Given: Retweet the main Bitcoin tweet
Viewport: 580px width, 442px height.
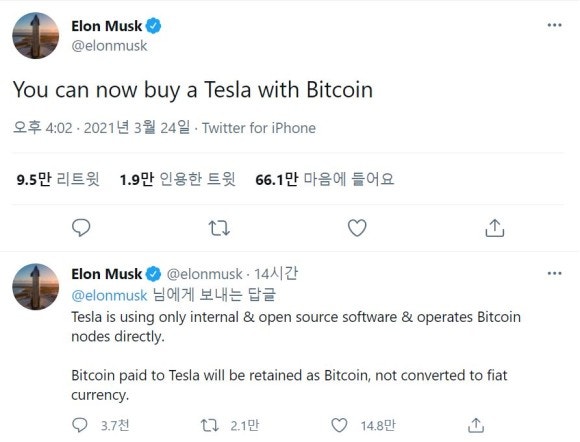Looking at the screenshot, I should point(219,228).
